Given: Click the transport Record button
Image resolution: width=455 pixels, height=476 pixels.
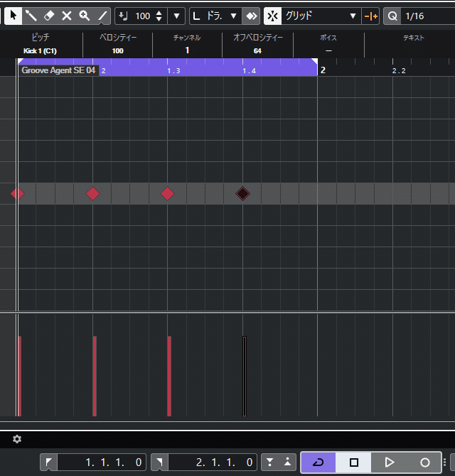Looking at the screenshot, I should pos(424,463).
